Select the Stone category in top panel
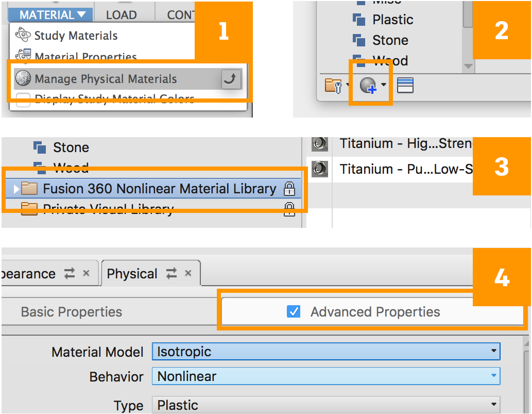Image resolution: width=532 pixels, height=414 pixels. click(x=390, y=40)
